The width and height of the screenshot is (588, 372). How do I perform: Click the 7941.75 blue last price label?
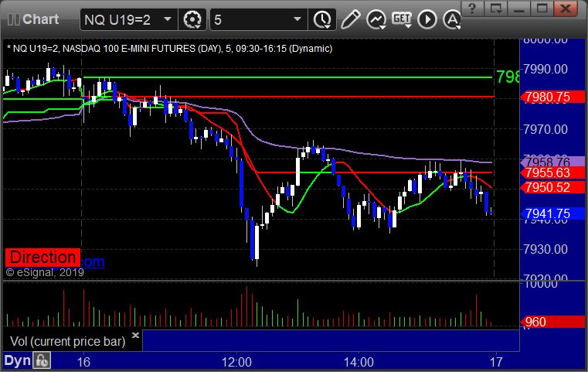tap(552, 213)
